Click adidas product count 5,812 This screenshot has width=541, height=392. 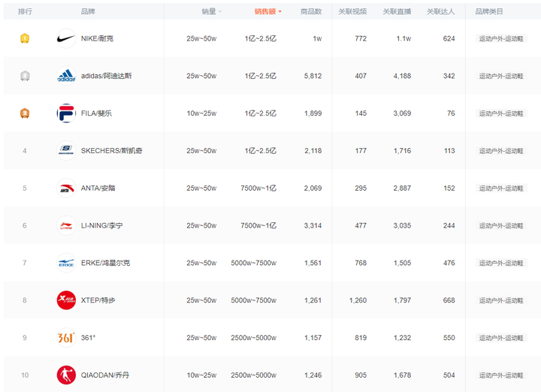pos(313,76)
